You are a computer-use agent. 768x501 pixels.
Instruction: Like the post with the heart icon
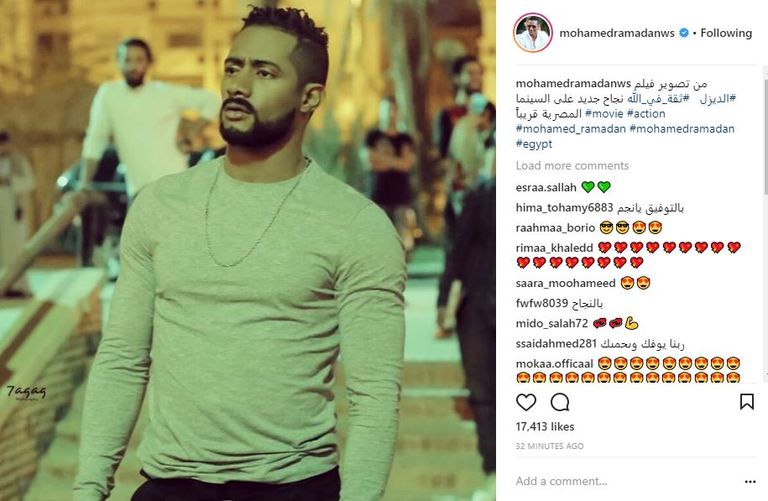pyautogui.click(x=526, y=402)
